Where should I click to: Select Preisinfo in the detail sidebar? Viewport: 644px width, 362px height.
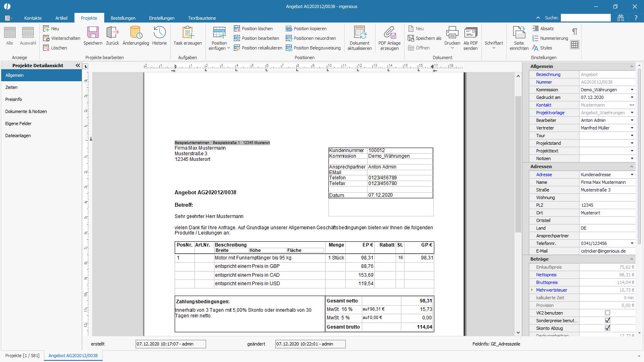click(x=41, y=99)
